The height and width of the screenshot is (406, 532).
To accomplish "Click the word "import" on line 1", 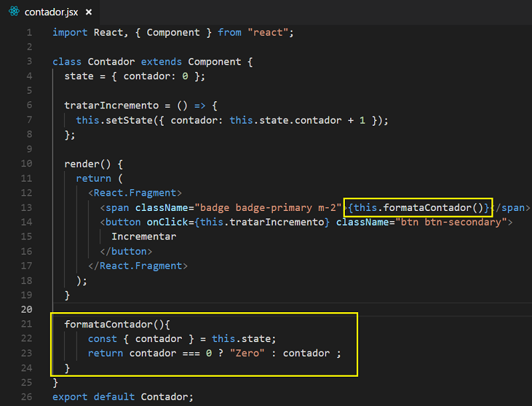I will [x=70, y=33].
